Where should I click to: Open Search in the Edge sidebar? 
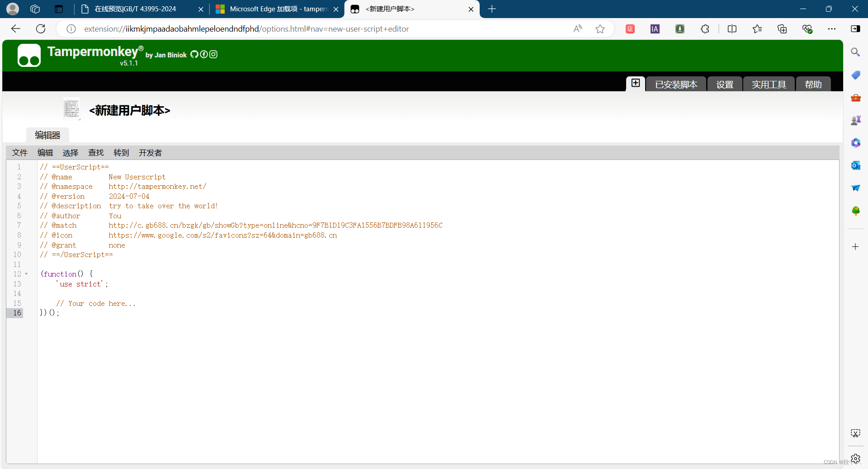click(856, 52)
